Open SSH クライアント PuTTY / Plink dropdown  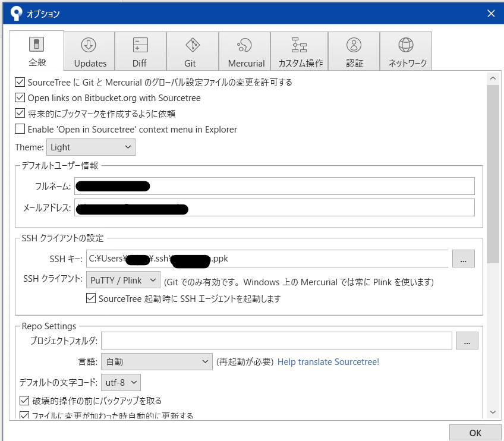point(123,280)
